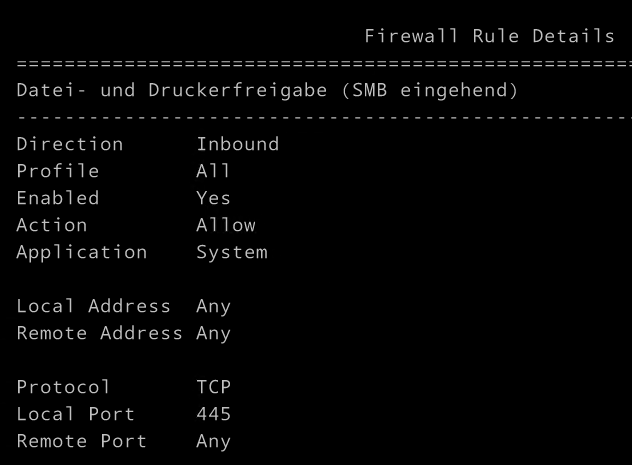Select the "Allow" action value
This screenshot has height=465, width=632.
(226, 225)
